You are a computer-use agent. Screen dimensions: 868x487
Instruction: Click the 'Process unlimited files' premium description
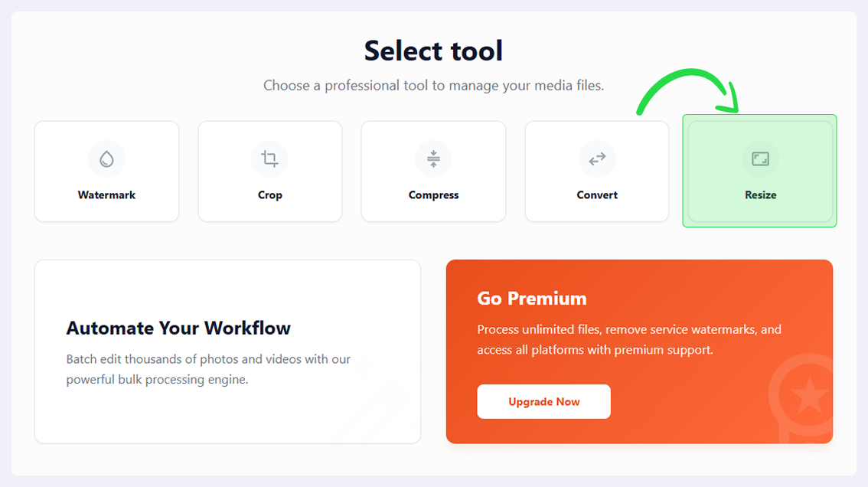pos(629,340)
